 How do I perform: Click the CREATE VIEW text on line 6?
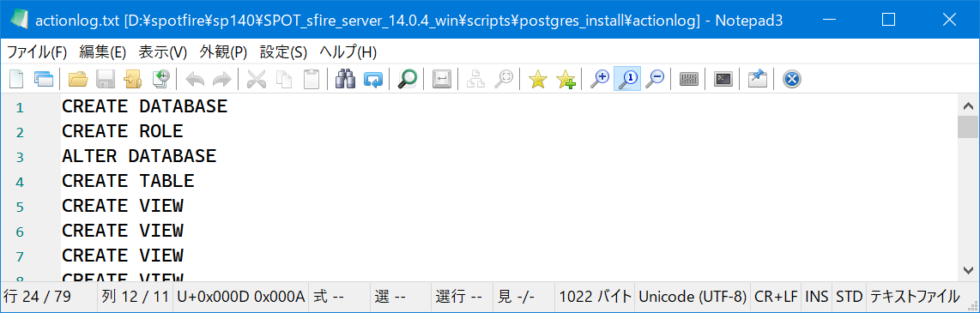pyautogui.click(x=123, y=231)
